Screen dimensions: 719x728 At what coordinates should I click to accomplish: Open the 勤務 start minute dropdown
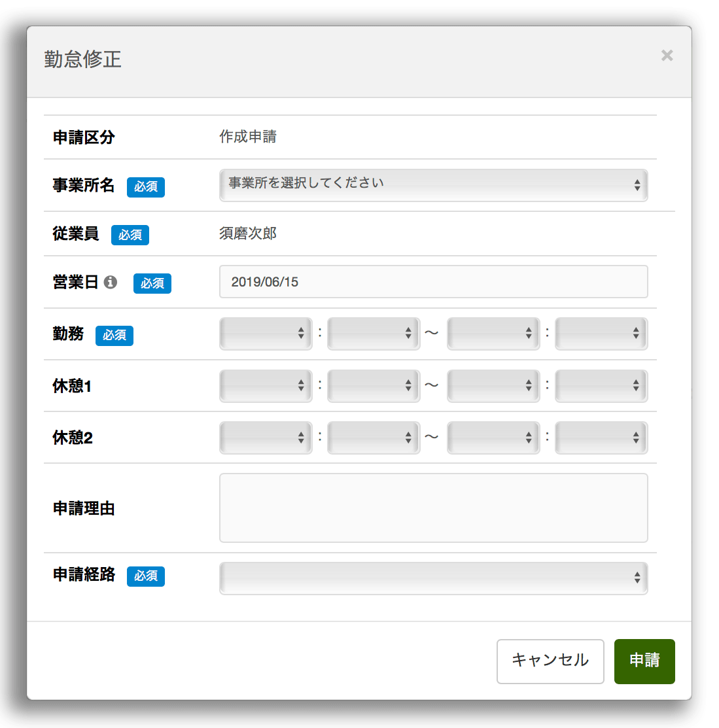point(373,334)
